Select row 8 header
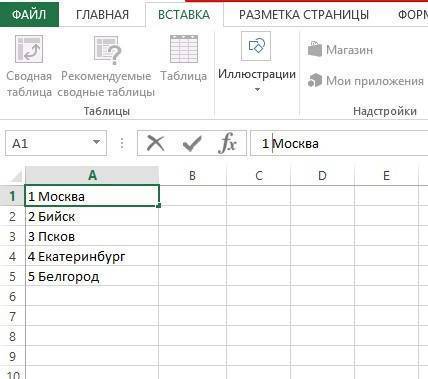Viewport: 428px width, 379px height. pos(12,336)
